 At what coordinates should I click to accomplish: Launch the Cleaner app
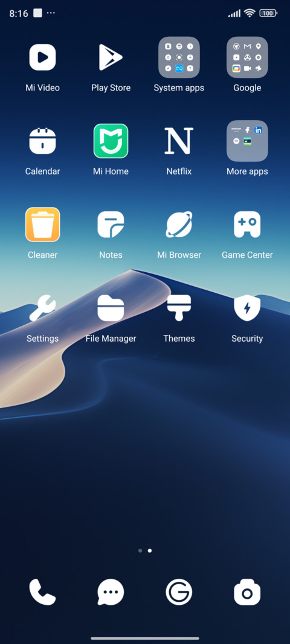tap(42, 225)
